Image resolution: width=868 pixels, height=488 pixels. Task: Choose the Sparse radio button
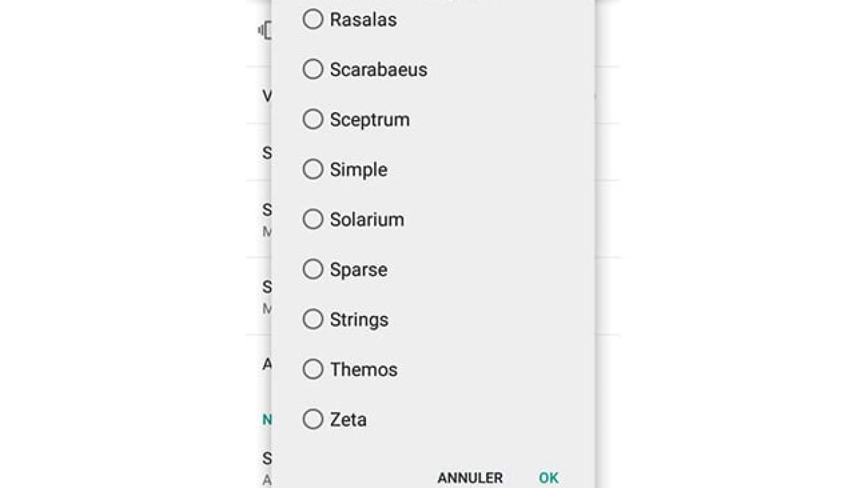tap(313, 269)
